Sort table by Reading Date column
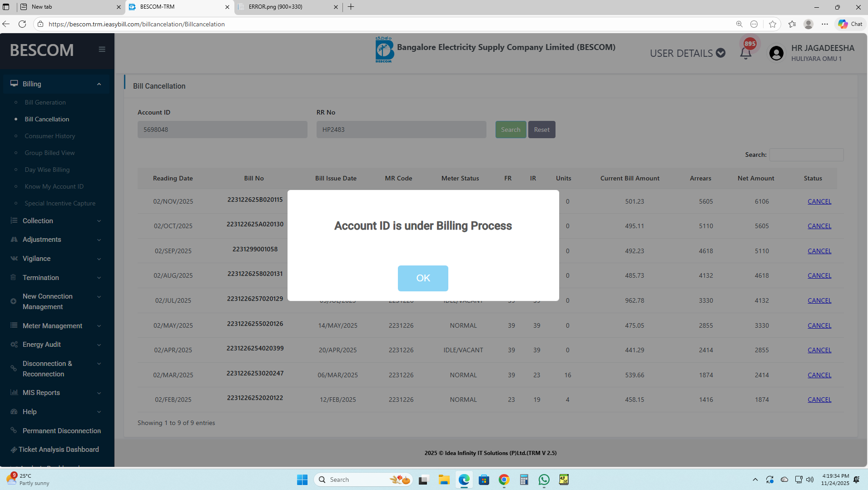 (x=173, y=178)
